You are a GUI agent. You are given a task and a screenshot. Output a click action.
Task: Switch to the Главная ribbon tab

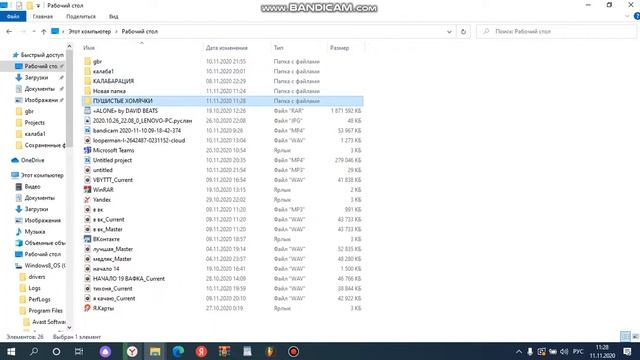(x=43, y=16)
